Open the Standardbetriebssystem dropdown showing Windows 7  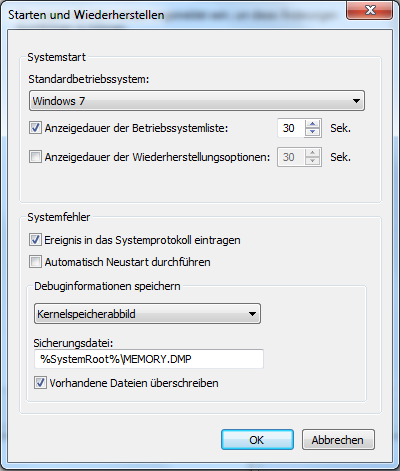click(x=197, y=100)
